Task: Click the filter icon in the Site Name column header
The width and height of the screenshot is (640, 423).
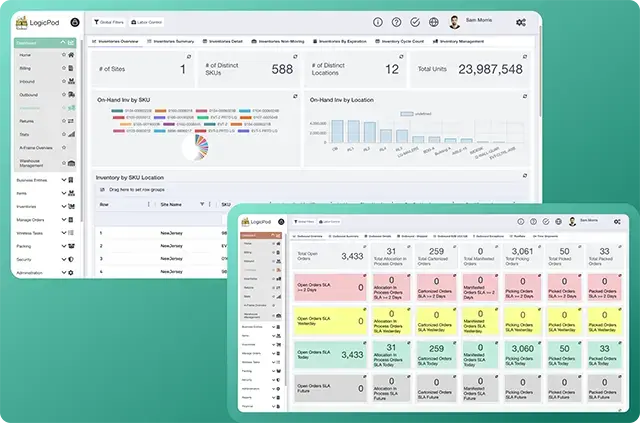Action: point(202,204)
